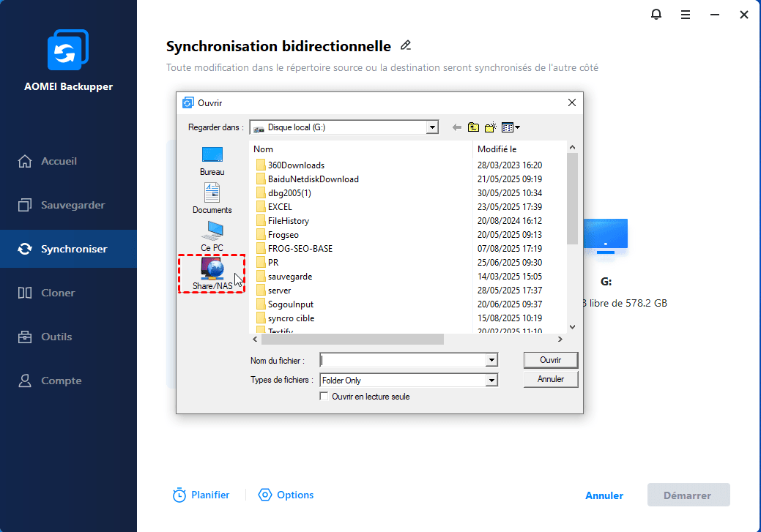Image resolution: width=761 pixels, height=532 pixels.
Task: Edit the task name pencil icon
Action: tap(406, 45)
